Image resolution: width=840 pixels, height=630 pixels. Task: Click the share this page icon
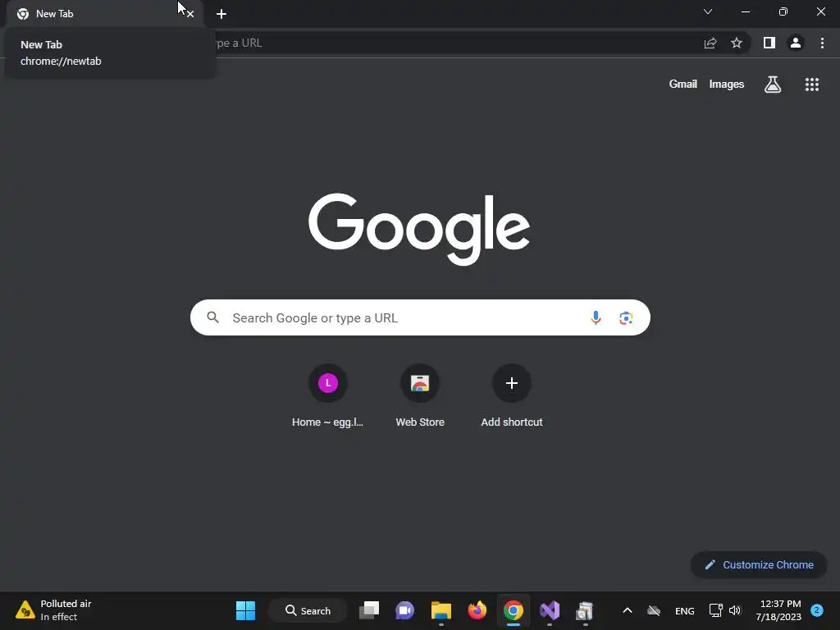coord(710,43)
